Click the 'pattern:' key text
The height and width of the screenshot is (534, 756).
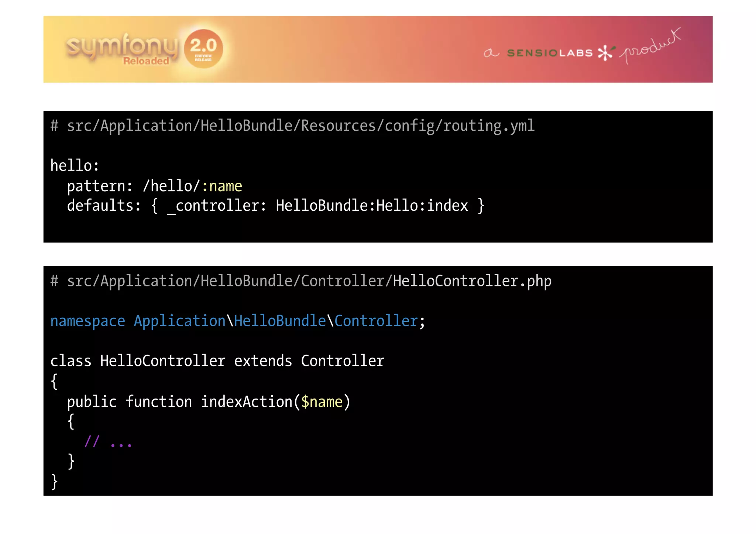[x=99, y=186]
